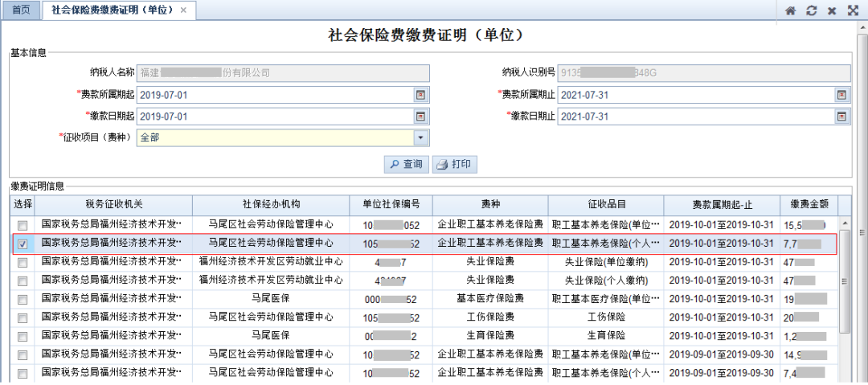The width and height of the screenshot is (868, 385).
Task: Check the 失业保险(个人缴纳) row
Action: (x=23, y=281)
